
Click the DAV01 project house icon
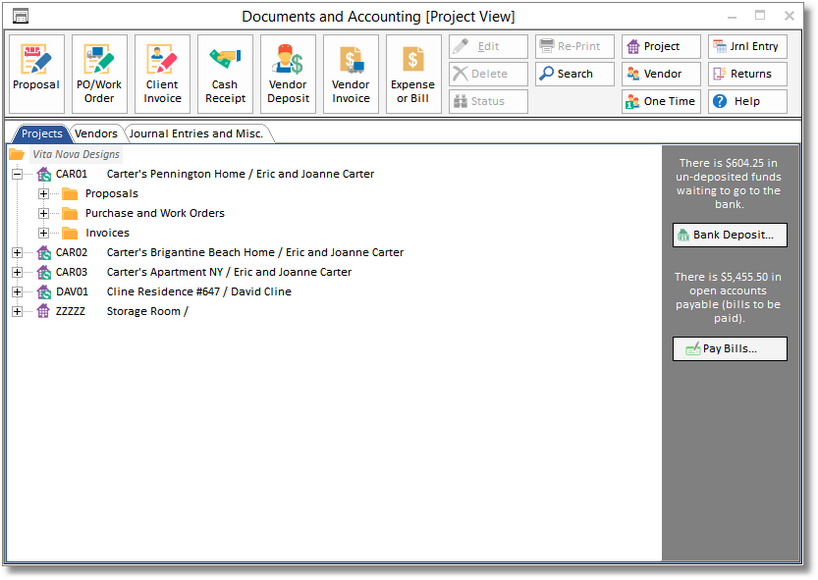point(44,292)
